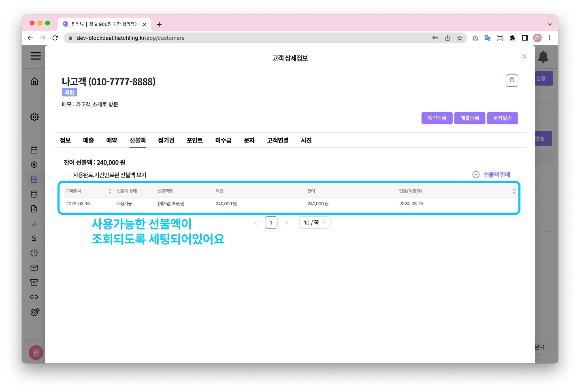Go to next page arrow
The image size is (580, 392).
287,223
